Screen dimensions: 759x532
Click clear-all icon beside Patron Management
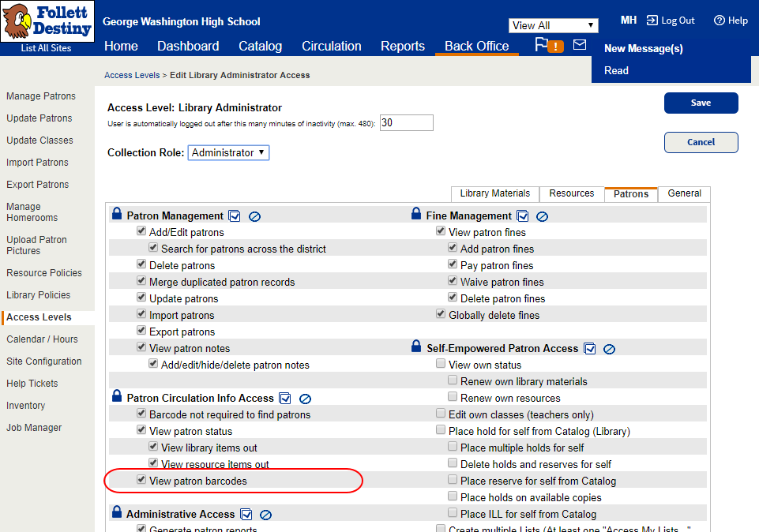(x=254, y=216)
